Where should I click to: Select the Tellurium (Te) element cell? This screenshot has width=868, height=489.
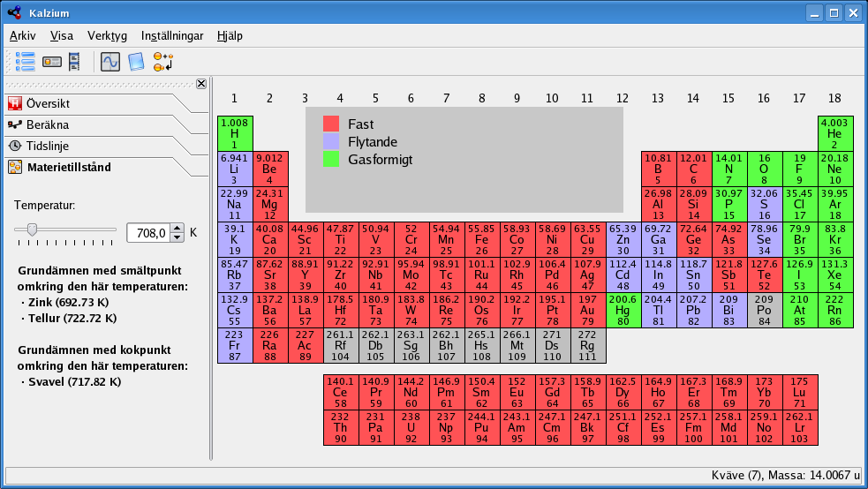coord(765,275)
